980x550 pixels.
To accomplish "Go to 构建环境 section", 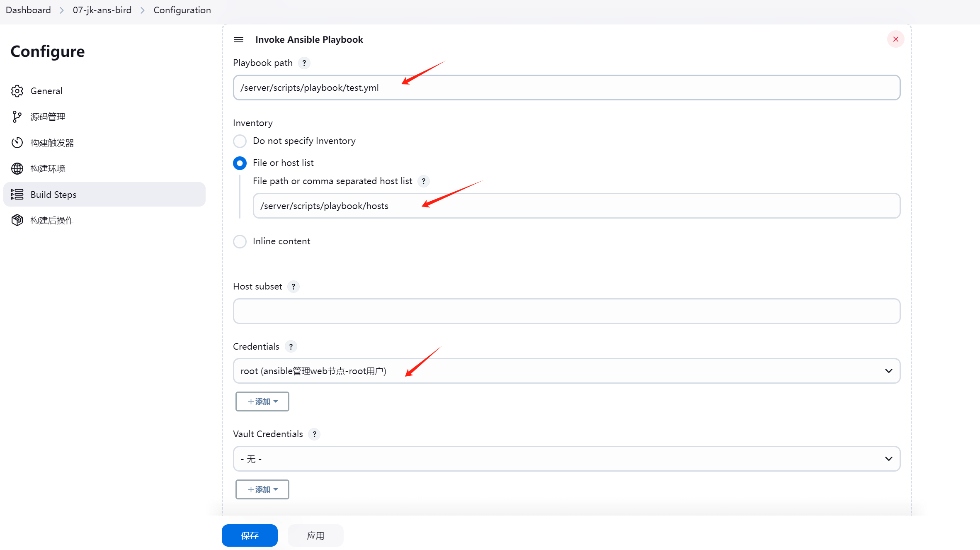I will [x=104, y=168].
